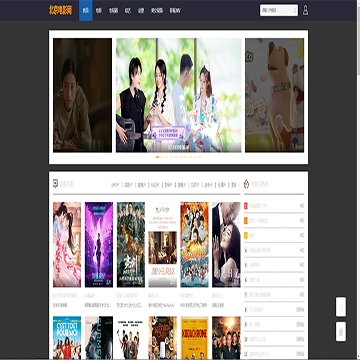The height and width of the screenshot is (360, 360).
Task: Open the red number-one ranking badge
Action: [246, 206]
